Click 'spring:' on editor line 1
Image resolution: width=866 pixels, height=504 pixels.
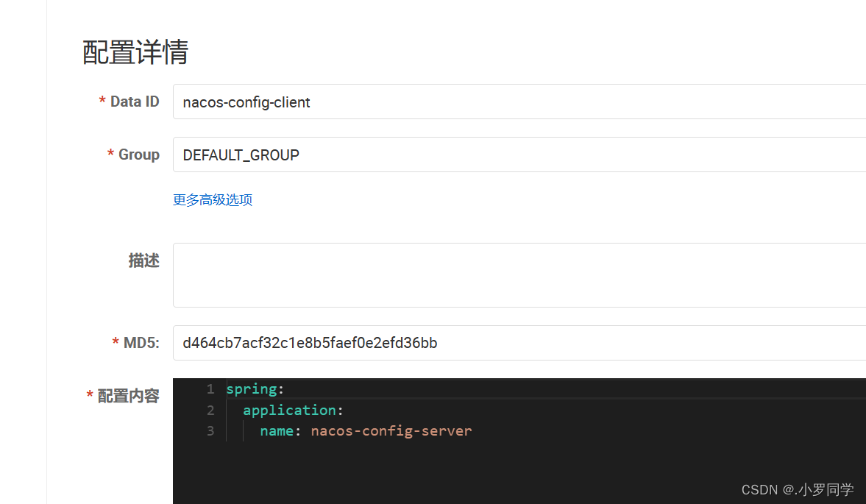point(255,389)
